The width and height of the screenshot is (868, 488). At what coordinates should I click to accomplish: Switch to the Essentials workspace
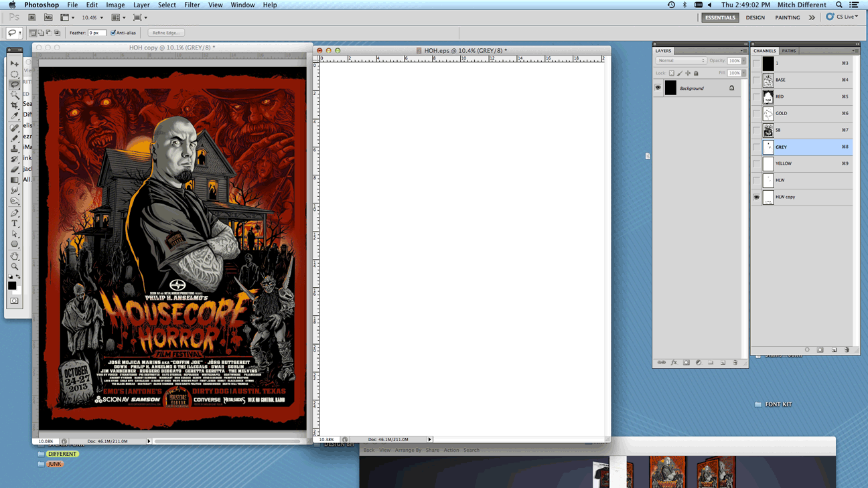(720, 17)
